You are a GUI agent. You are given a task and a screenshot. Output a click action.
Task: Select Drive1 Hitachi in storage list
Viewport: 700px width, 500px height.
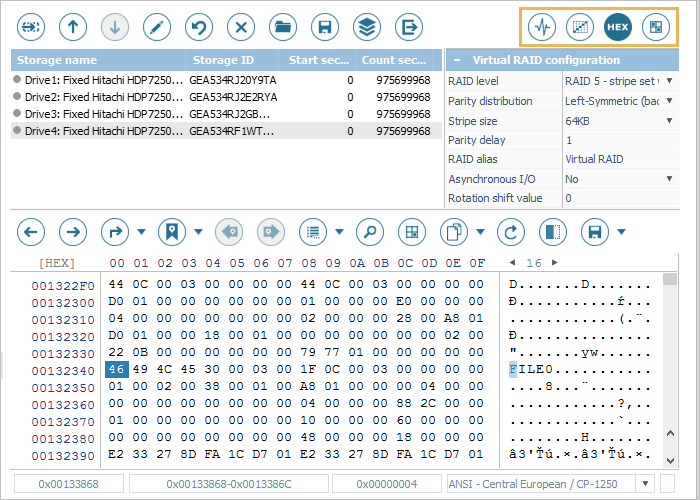point(98,80)
